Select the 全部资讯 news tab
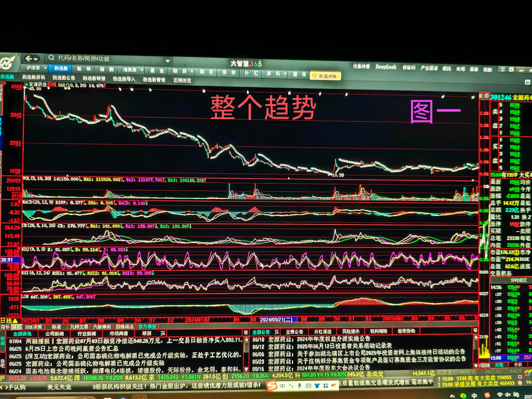Viewport: 532px width, 399px height. click(x=22, y=334)
